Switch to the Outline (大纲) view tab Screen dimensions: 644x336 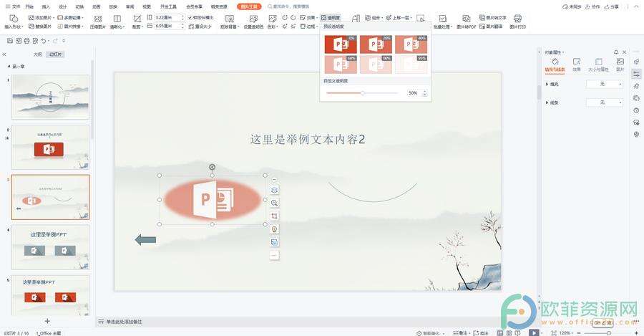click(37, 54)
